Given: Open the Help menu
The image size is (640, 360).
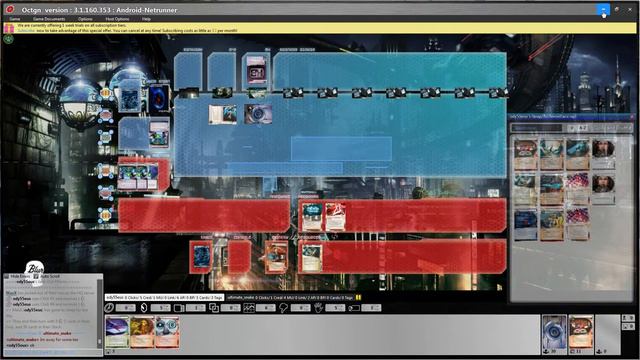Looking at the screenshot, I should pos(146,19).
